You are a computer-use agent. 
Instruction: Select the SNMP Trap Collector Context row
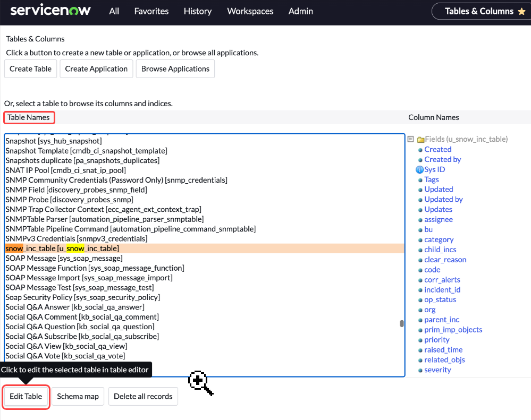(205, 210)
